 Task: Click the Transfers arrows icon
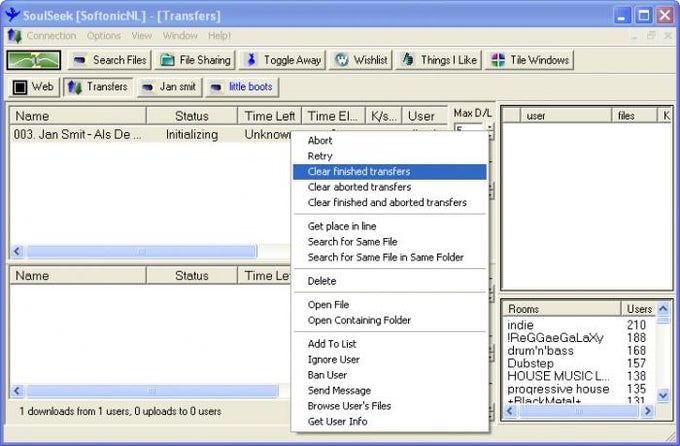coord(75,87)
